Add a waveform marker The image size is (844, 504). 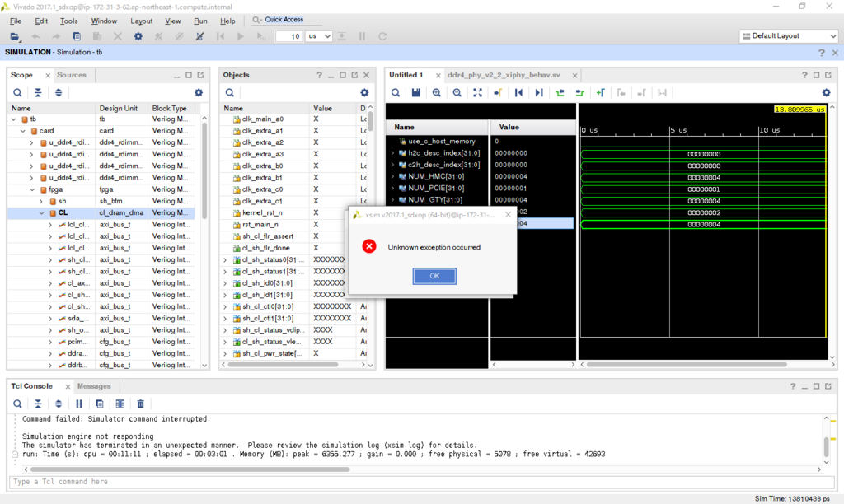[600, 92]
